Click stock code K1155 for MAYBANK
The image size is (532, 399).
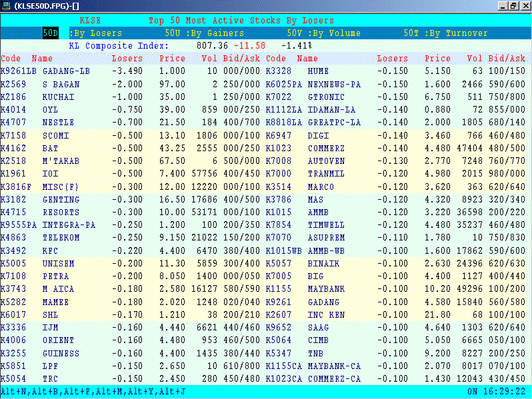click(x=279, y=289)
